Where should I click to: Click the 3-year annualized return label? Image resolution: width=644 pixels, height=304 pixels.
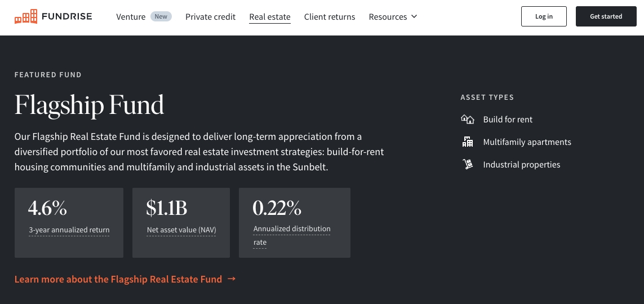coord(69,230)
